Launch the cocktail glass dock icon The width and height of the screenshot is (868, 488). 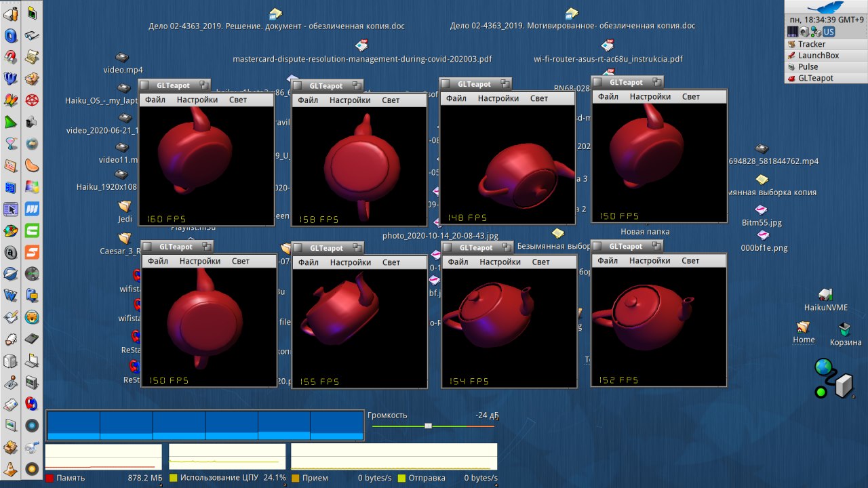[x=10, y=144]
